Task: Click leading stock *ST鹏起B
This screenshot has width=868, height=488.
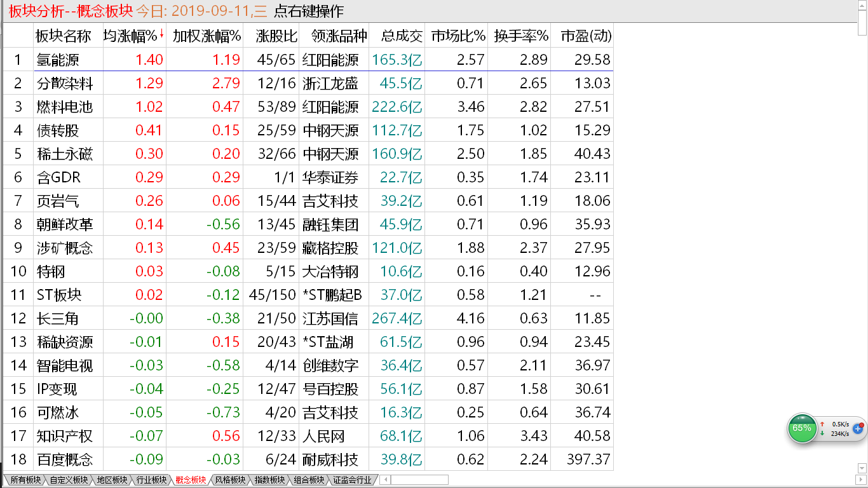Action: click(332, 295)
